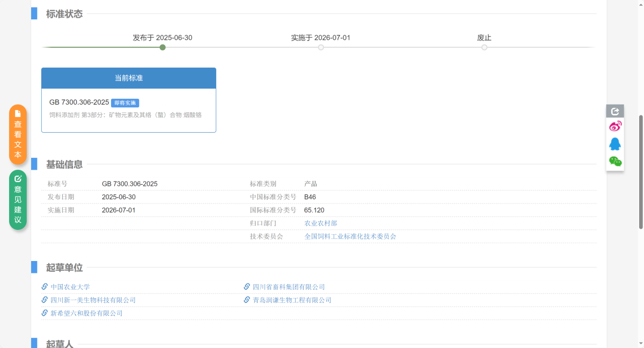Click link icon beside 中国农业大学
Screen dimensions: 644x348
coord(45,287)
